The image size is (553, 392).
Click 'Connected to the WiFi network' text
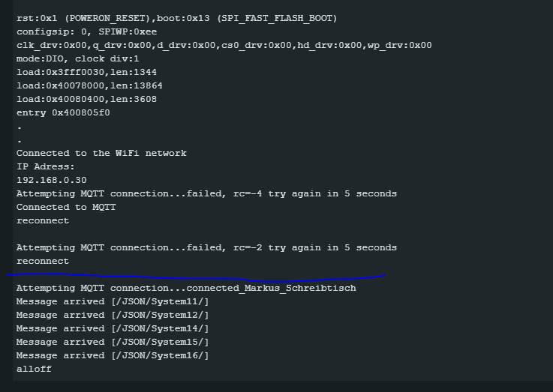101,153
